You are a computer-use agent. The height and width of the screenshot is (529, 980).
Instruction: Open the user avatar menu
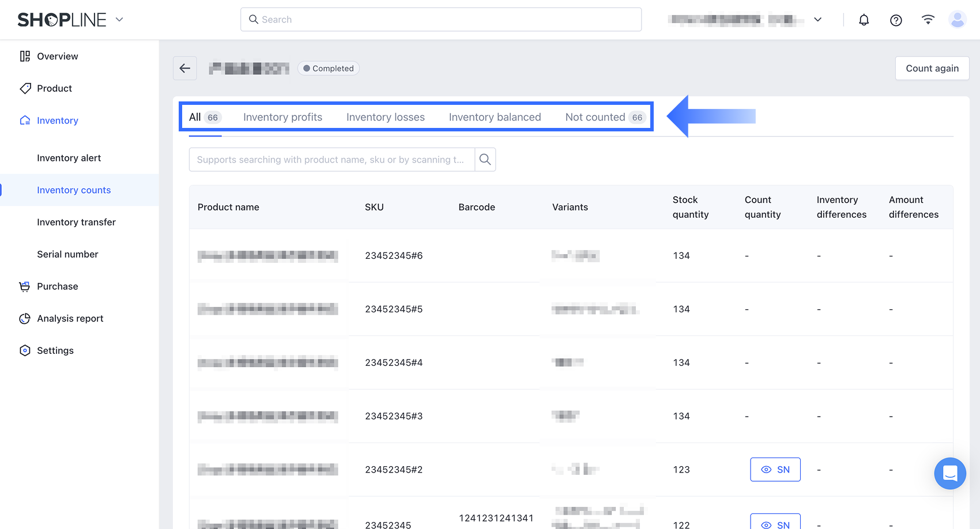coord(958,19)
